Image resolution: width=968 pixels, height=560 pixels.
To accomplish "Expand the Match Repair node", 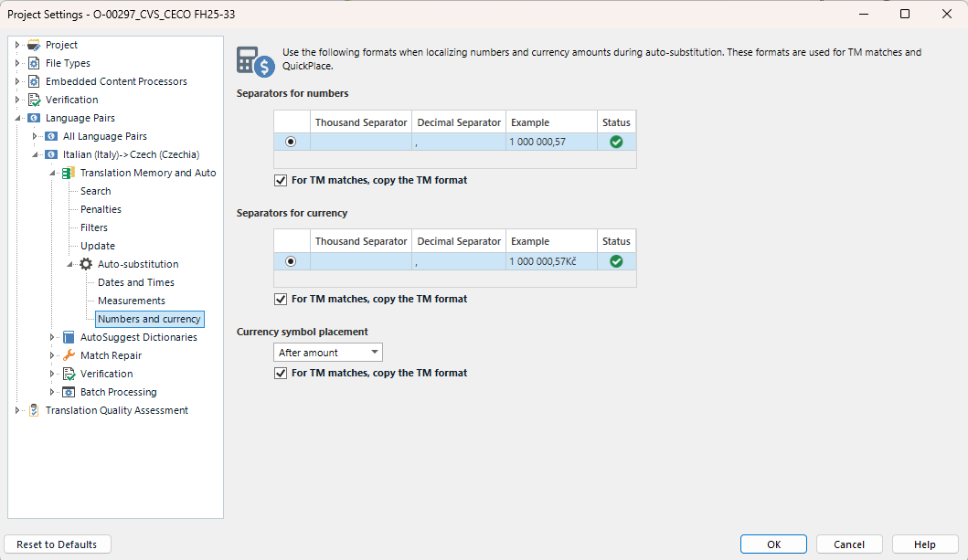I will tap(52, 355).
